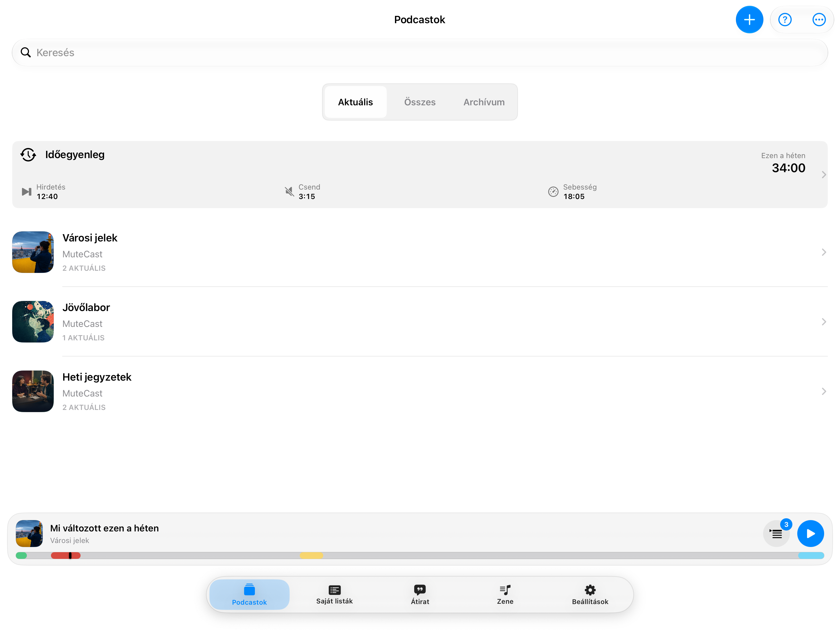Select the Podcastok bottom tab

coord(249,594)
